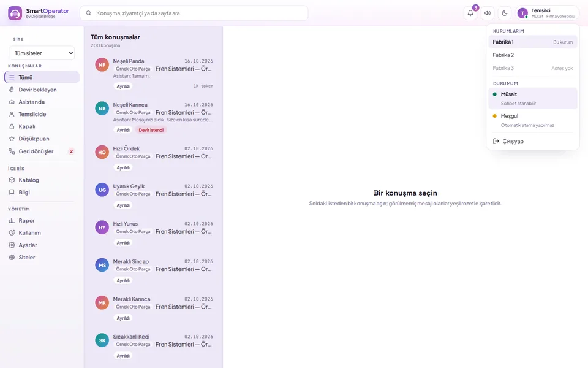
Task: Click the hand icon beside Devir bekleyen
Action: [12, 90]
